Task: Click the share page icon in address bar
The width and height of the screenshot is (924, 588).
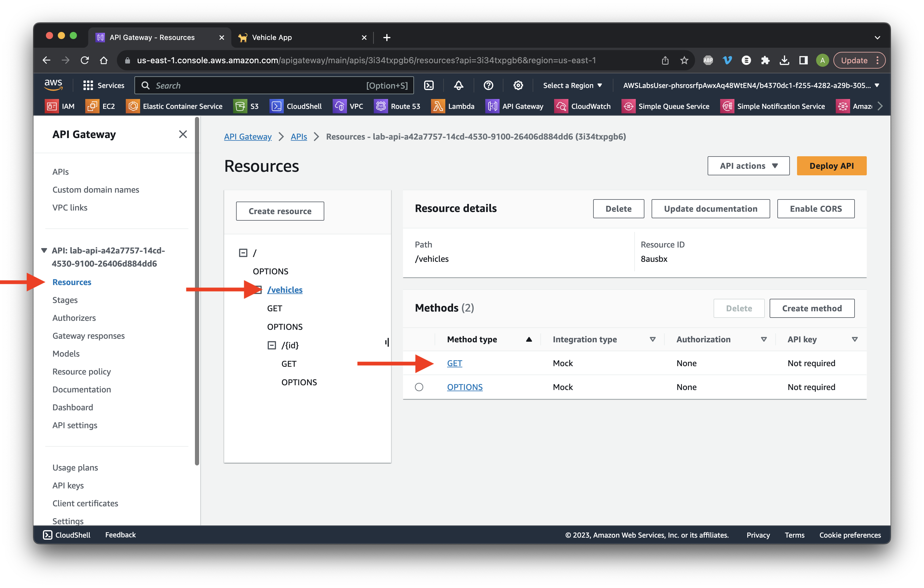Action: tap(665, 60)
